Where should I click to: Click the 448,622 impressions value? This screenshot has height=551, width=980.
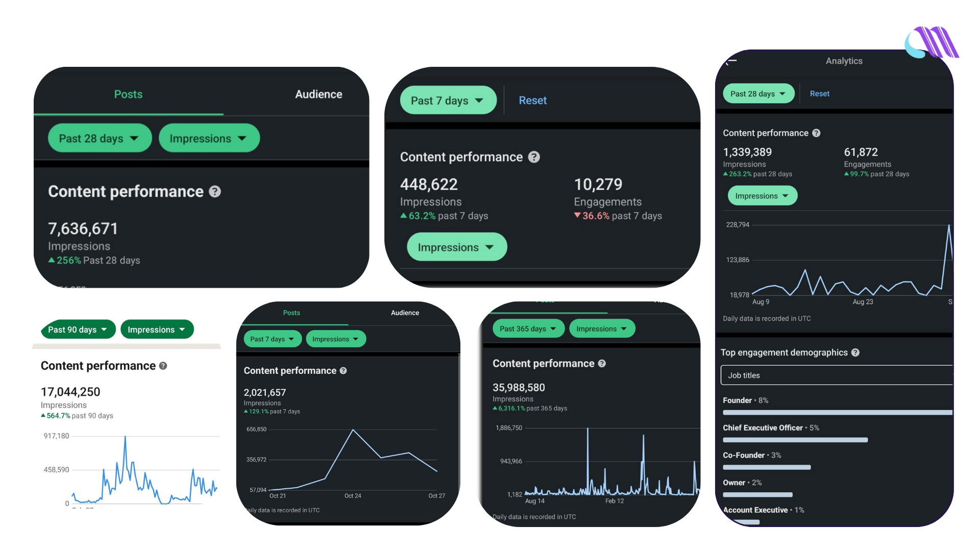(429, 184)
